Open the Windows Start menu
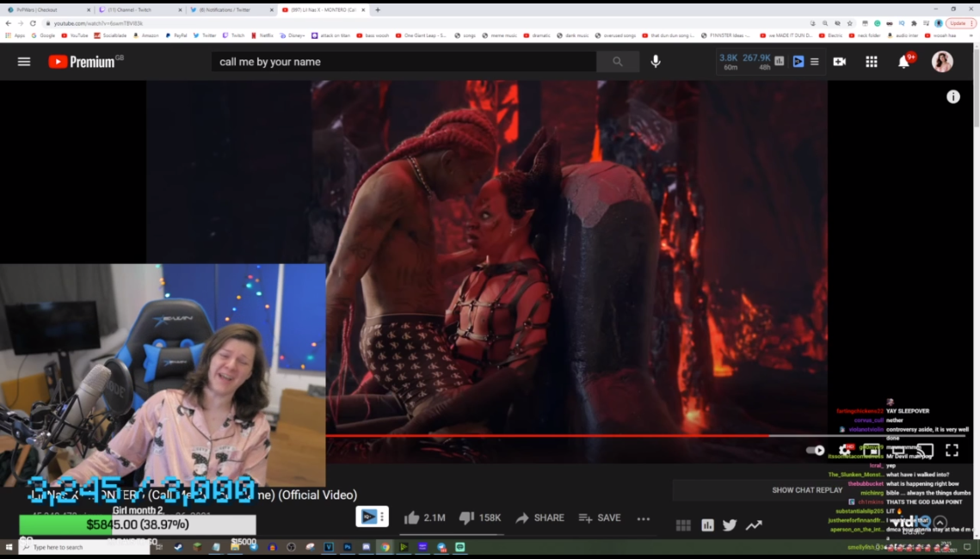This screenshot has width=980, height=559. pos(9,547)
